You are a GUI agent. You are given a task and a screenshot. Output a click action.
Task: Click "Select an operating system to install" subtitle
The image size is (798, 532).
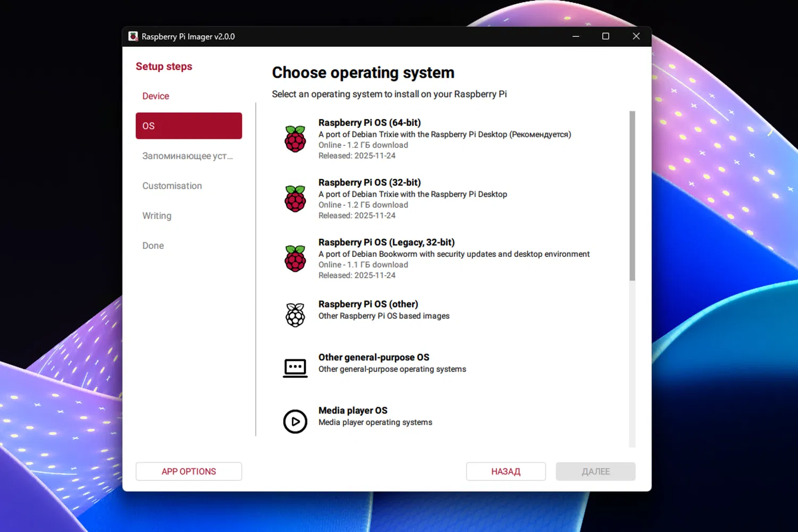389,94
